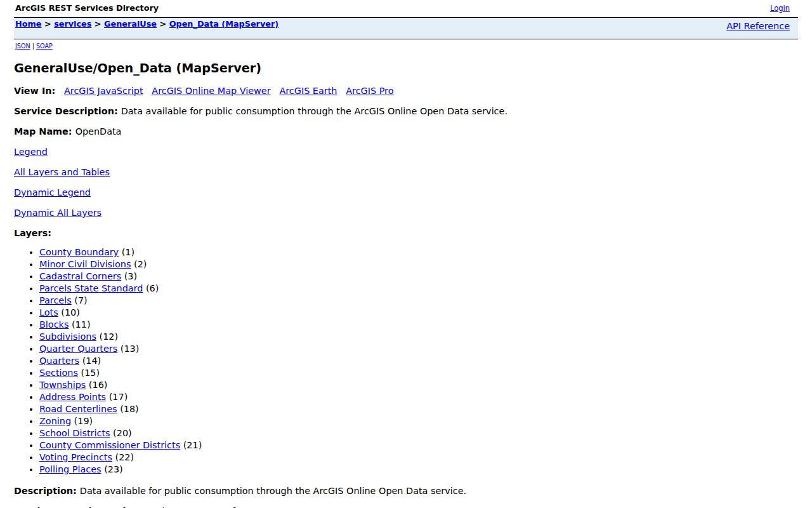Open the Minor Civil Divisions layer
Image resolution: width=812 pixels, height=508 pixels.
(x=85, y=264)
